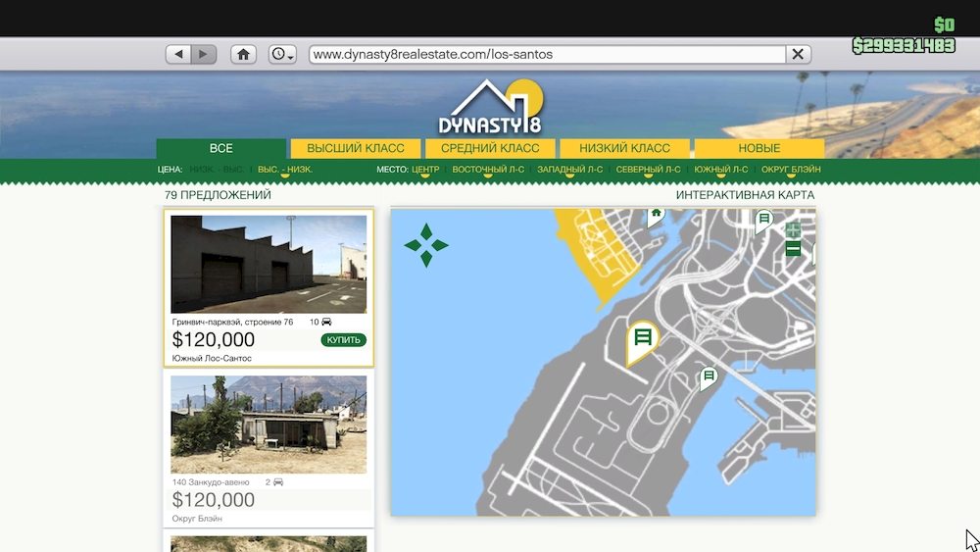The height and width of the screenshot is (552, 980).
Task: Open the 140 Занкудо-авеню property thumbnail
Action: pyautogui.click(x=269, y=425)
